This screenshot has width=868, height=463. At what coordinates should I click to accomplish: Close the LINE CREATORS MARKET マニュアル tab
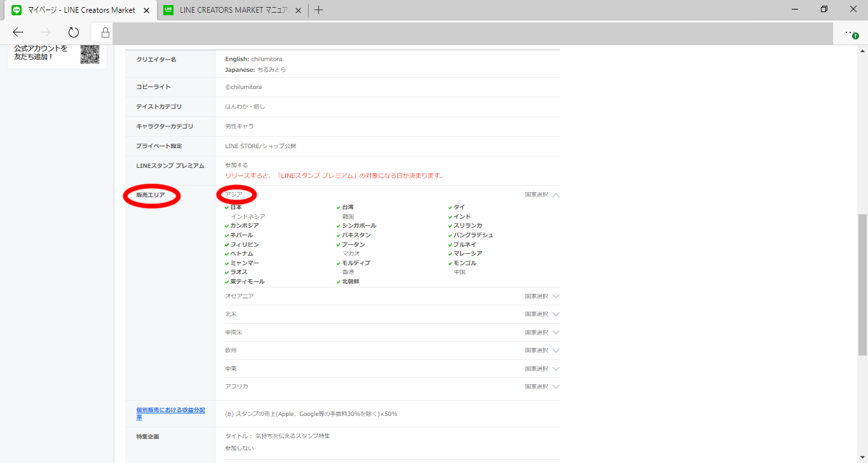[x=298, y=10]
